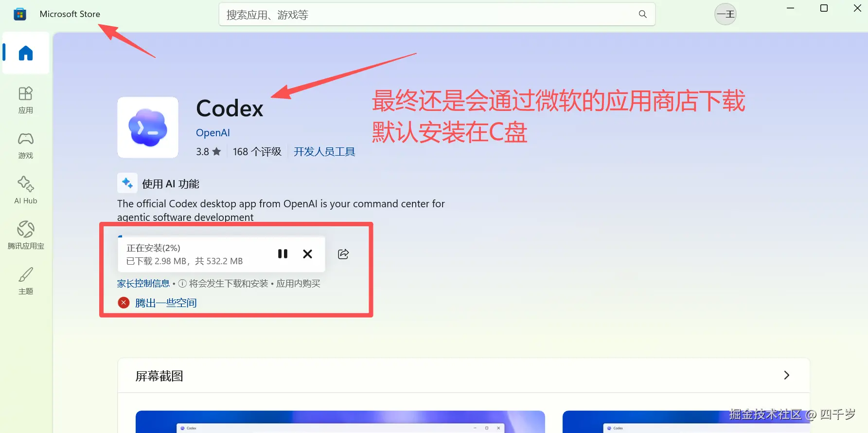Click the 使用 AI 功能 label
The image size is (868, 433).
click(x=171, y=184)
